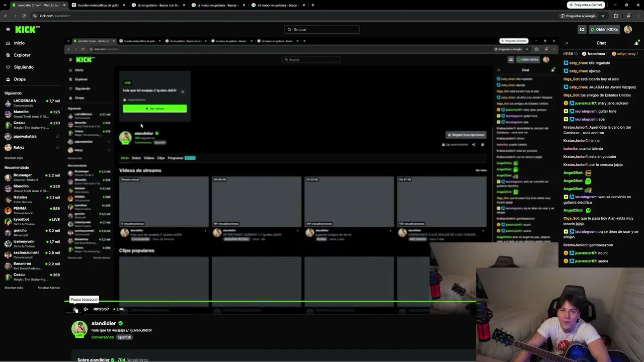This screenshot has width=644, height=362.
Task: Switch to 'mi menor en guitarra' tab
Action: (278, 5)
